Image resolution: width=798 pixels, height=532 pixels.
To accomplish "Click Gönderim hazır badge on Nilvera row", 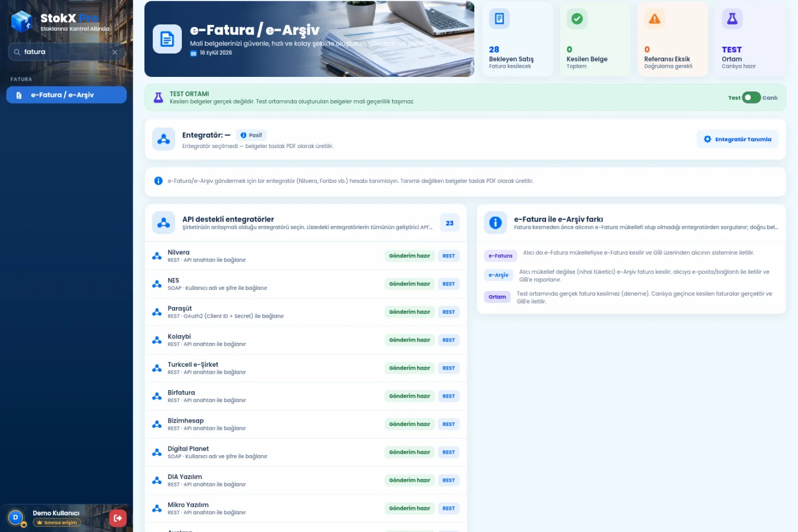I will point(409,256).
